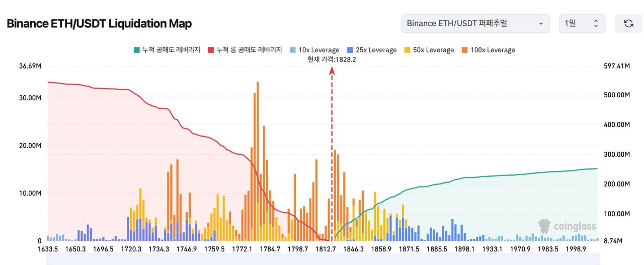Click the 36.69M left axis label
The image size is (644, 265).
point(30,66)
